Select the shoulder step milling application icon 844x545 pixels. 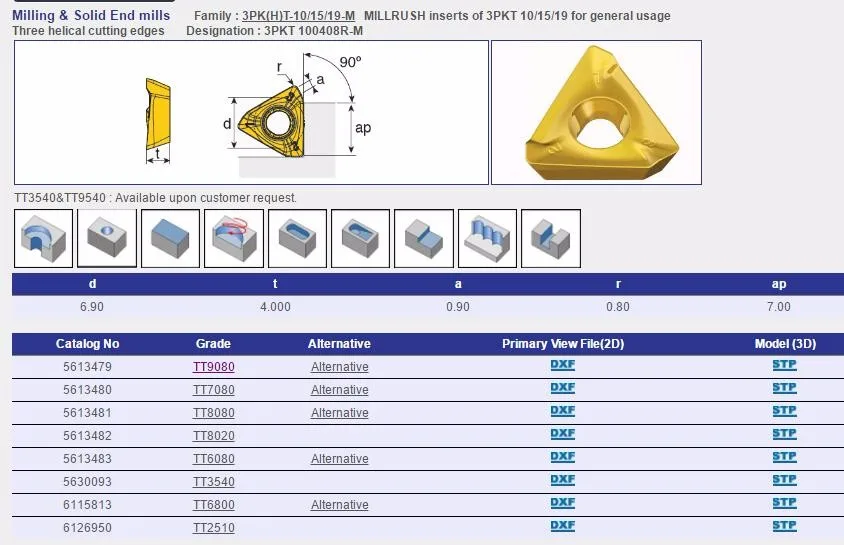point(424,238)
